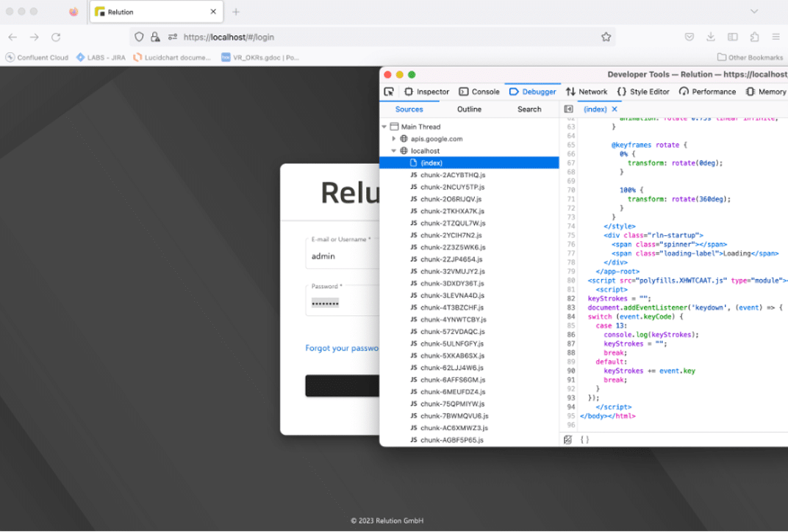
Task: Open chunk-AG8F5P65.js in sources
Action: 452,440
